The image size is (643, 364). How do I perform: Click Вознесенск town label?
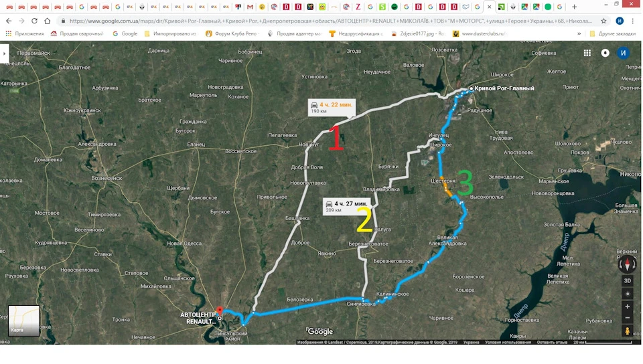[106, 178]
